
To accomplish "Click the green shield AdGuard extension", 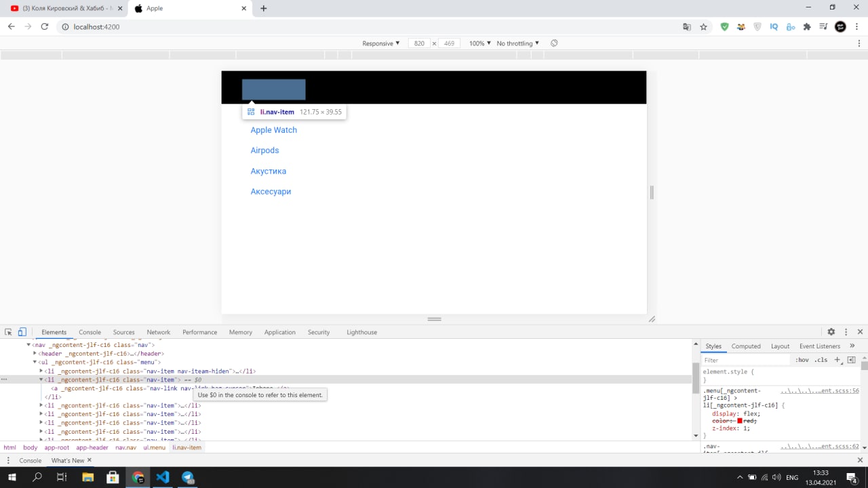I will (x=724, y=27).
